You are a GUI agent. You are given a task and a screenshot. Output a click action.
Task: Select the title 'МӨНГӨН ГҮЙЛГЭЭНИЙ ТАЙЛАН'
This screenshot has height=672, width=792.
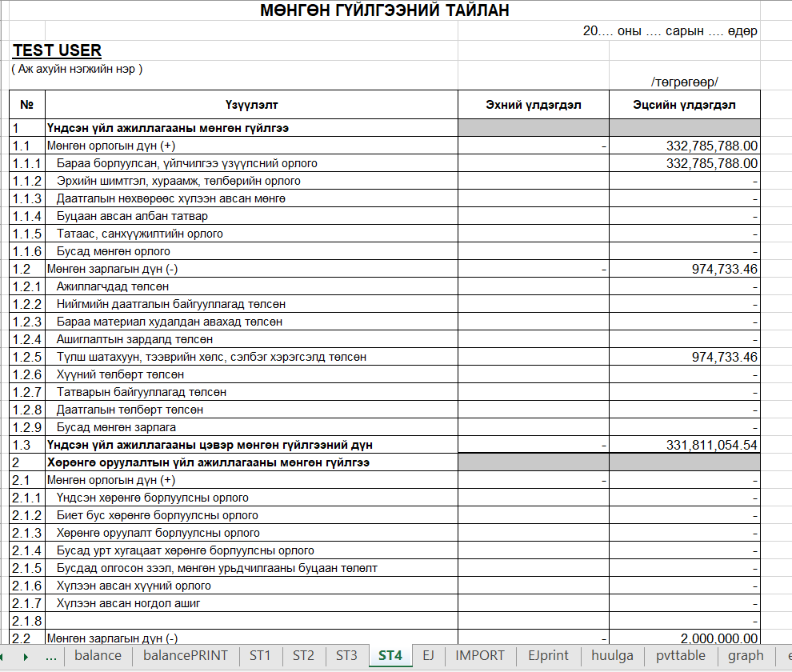tap(385, 10)
